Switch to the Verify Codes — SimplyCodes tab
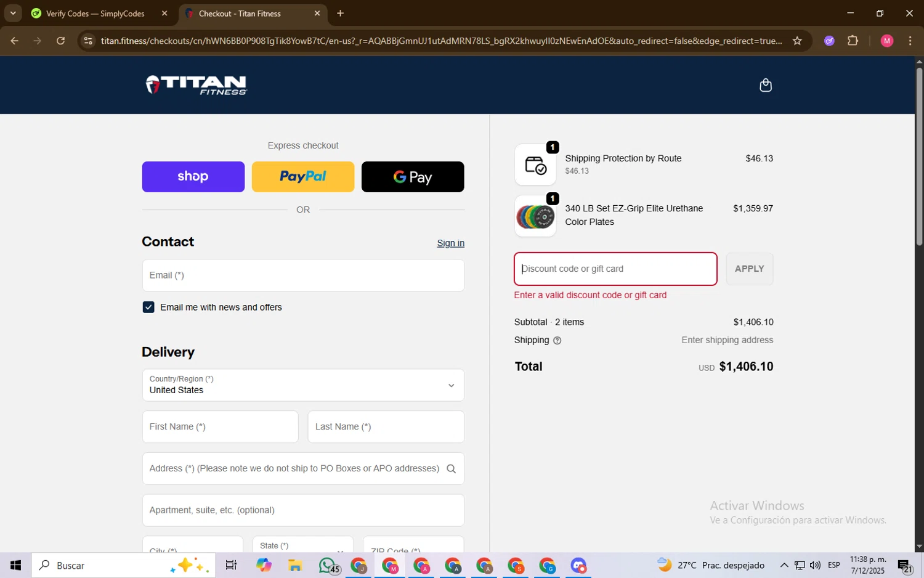The width and height of the screenshot is (924, 578). (x=95, y=13)
